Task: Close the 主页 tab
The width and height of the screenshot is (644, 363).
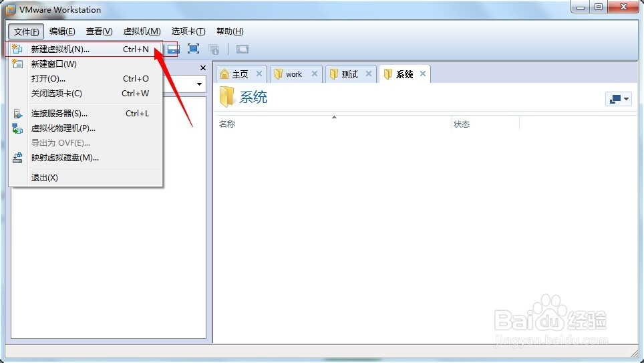Action: [x=259, y=74]
